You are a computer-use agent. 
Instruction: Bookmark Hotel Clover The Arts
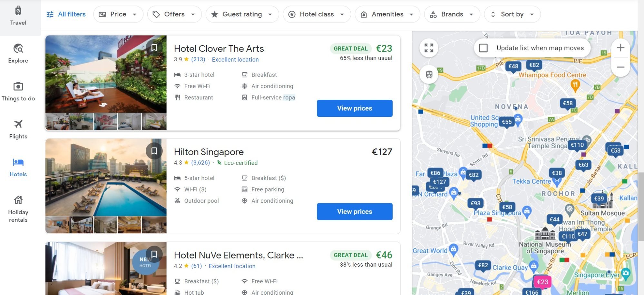click(154, 48)
